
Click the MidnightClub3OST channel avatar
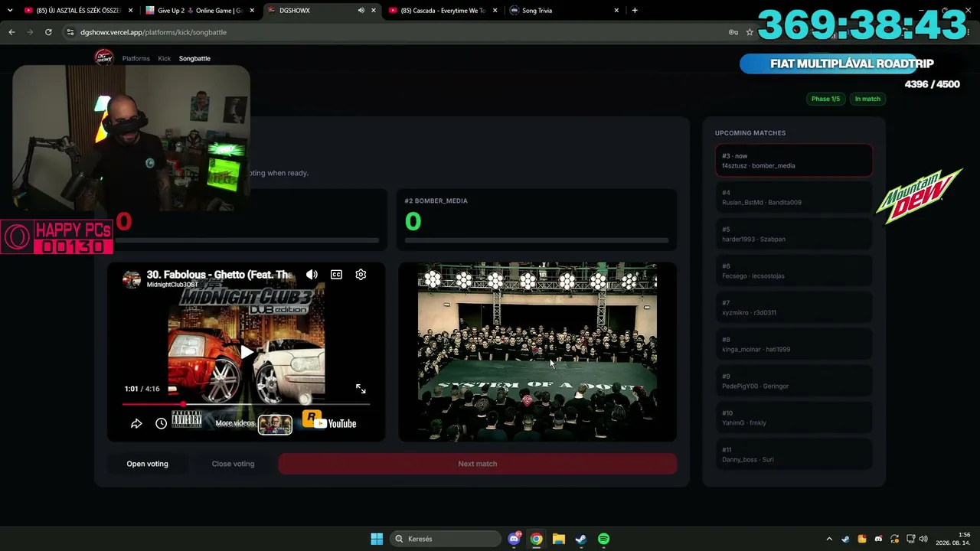click(132, 279)
